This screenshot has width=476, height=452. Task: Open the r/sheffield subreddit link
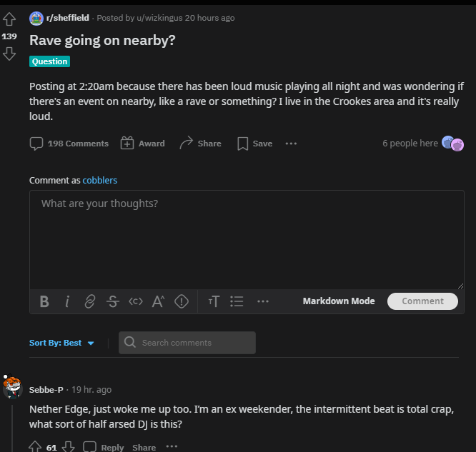click(x=68, y=18)
